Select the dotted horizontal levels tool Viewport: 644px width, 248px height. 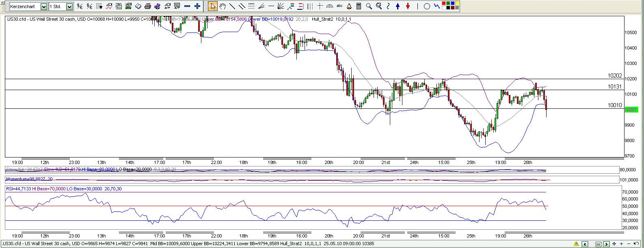251,6
